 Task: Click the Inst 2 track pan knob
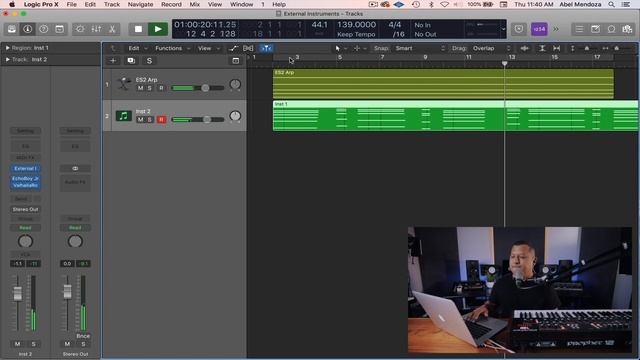[x=235, y=116]
